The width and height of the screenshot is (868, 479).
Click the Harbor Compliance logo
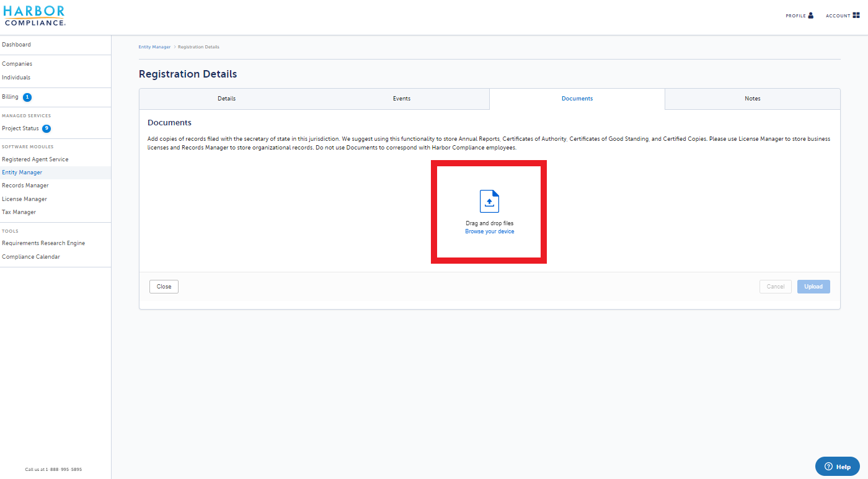pos(34,16)
